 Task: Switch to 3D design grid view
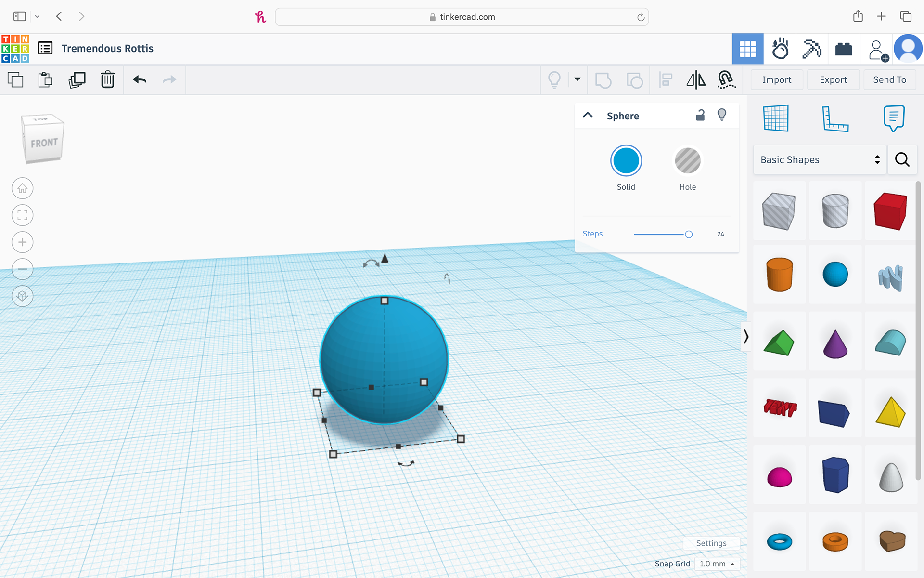[x=748, y=49]
